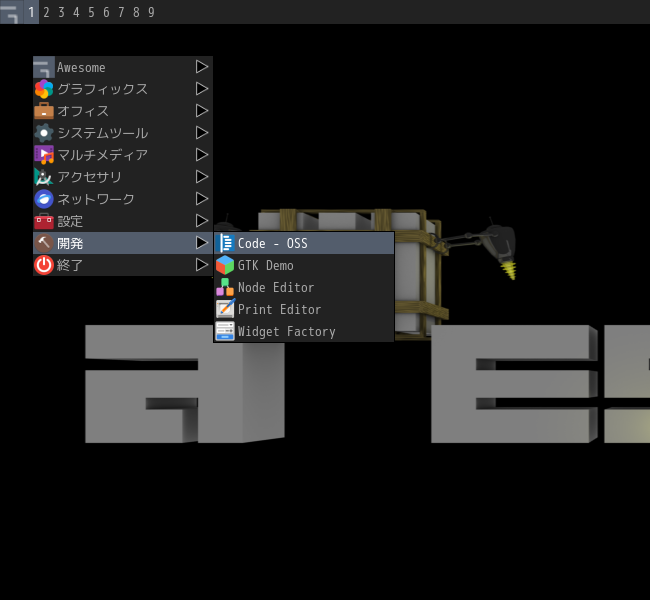Expand the 終了 submenu arrow
650x600 pixels.
coord(202,265)
